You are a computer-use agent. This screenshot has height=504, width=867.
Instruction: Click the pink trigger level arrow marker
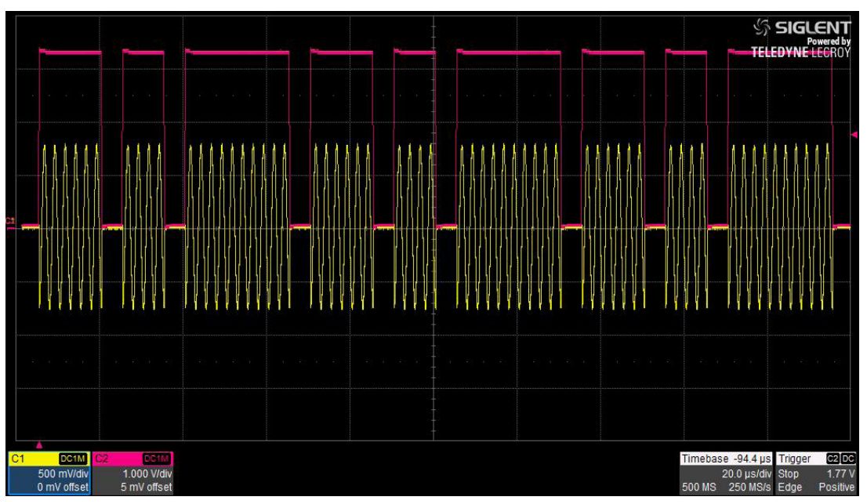tap(854, 135)
